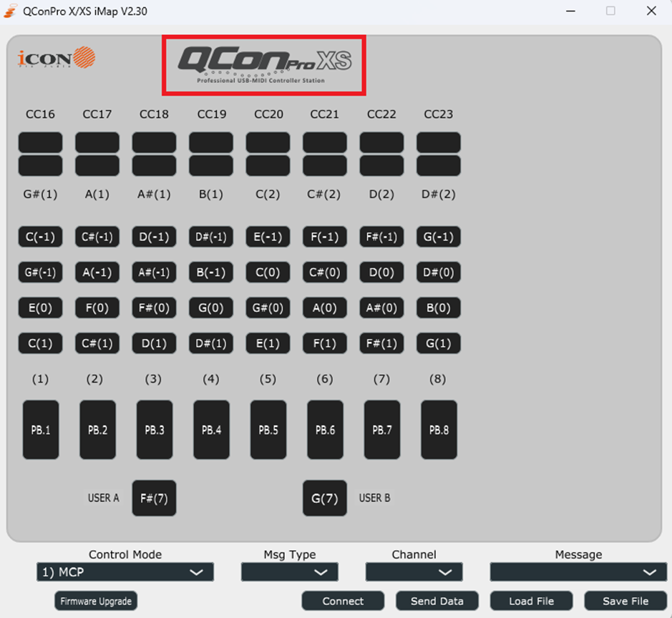Pick the PB.7 fader button
672x618 pixels.
(382, 430)
